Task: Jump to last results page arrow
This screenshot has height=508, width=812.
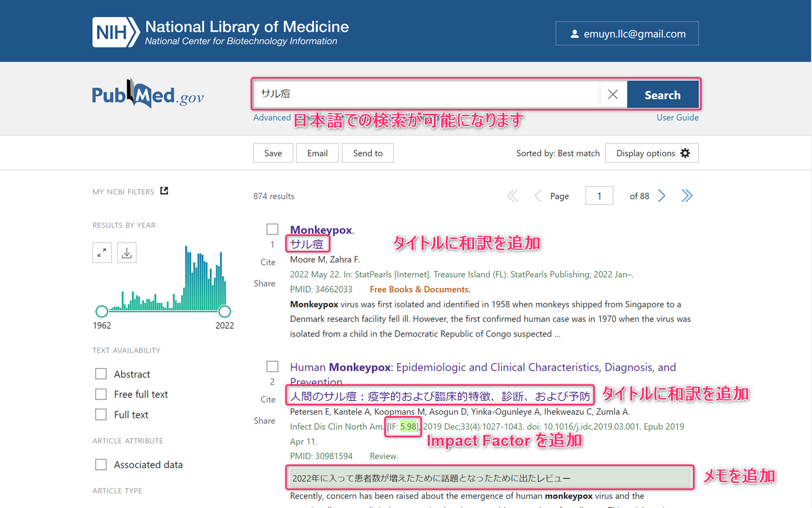Action: (686, 196)
